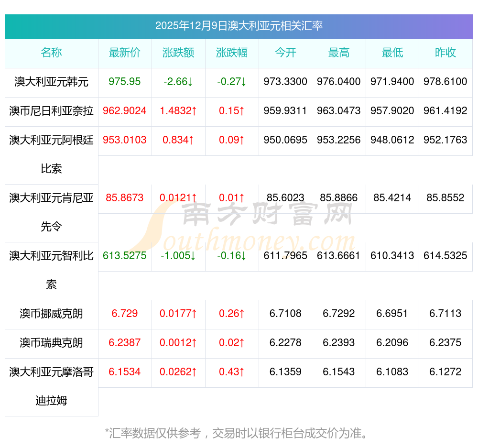Open the 澳大利亚元韩元 row name

click(x=51, y=82)
